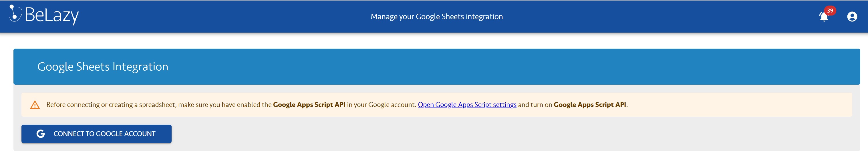Open the notifications bell icon
The height and width of the screenshot is (159, 868).
click(x=824, y=17)
